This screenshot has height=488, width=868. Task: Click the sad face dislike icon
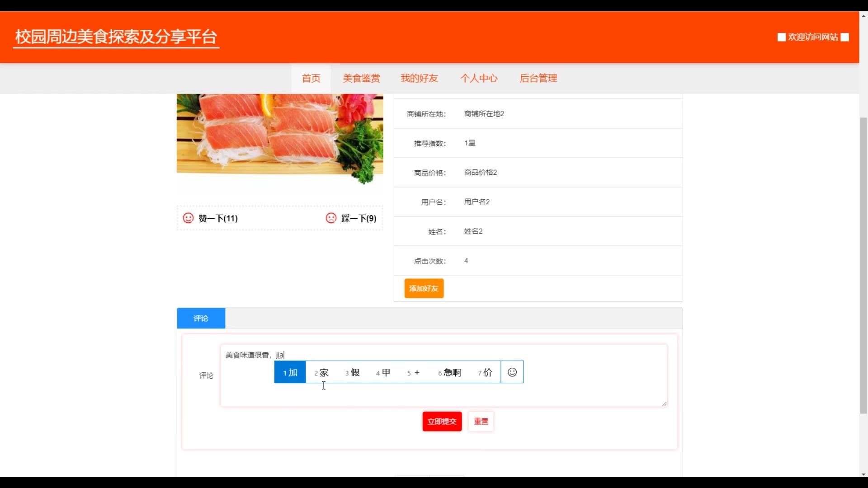point(331,218)
